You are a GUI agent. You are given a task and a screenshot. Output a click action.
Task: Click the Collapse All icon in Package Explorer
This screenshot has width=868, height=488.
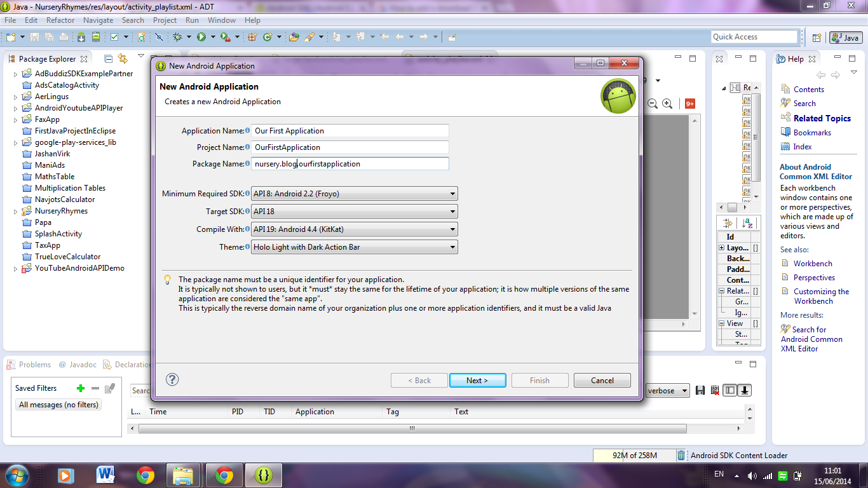(108, 58)
